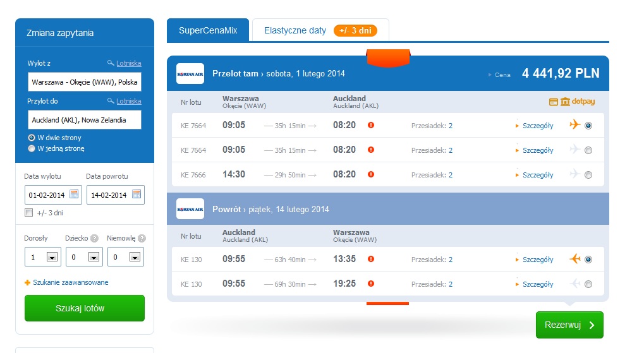The width and height of the screenshot is (644, 353).
Task: Click the Niemowlę help question mark
Action: [x=142, y=238]
